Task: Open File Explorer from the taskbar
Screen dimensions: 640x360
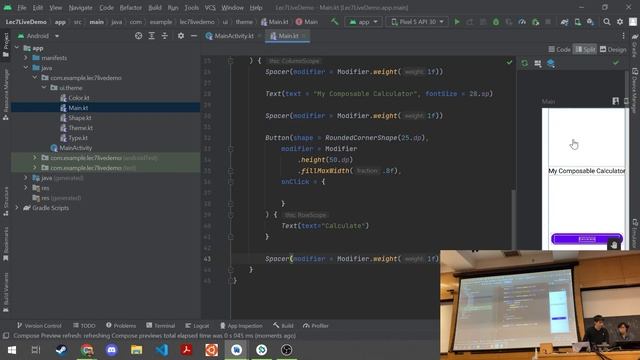Action: click(x=136, y=350)
